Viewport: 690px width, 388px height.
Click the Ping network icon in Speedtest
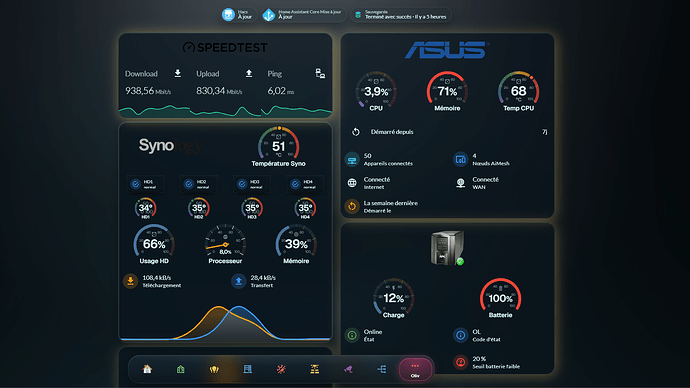(x=320, y=73)
